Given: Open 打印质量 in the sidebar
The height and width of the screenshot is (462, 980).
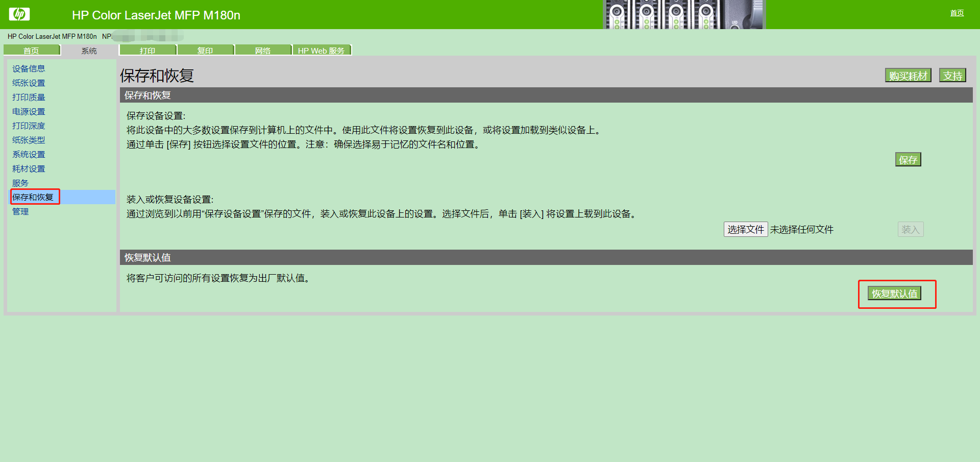Looking at the screenshot, I should (x=29, y=97).
